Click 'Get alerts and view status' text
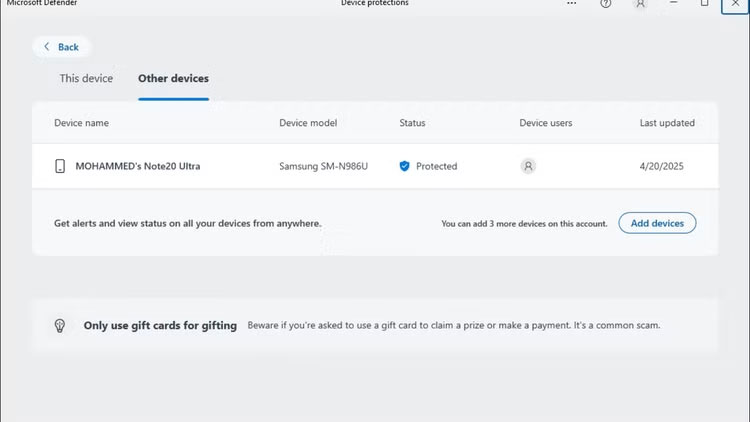Image resolution: width=750 pixels, height=422 pixels. [x=188, y=223]
